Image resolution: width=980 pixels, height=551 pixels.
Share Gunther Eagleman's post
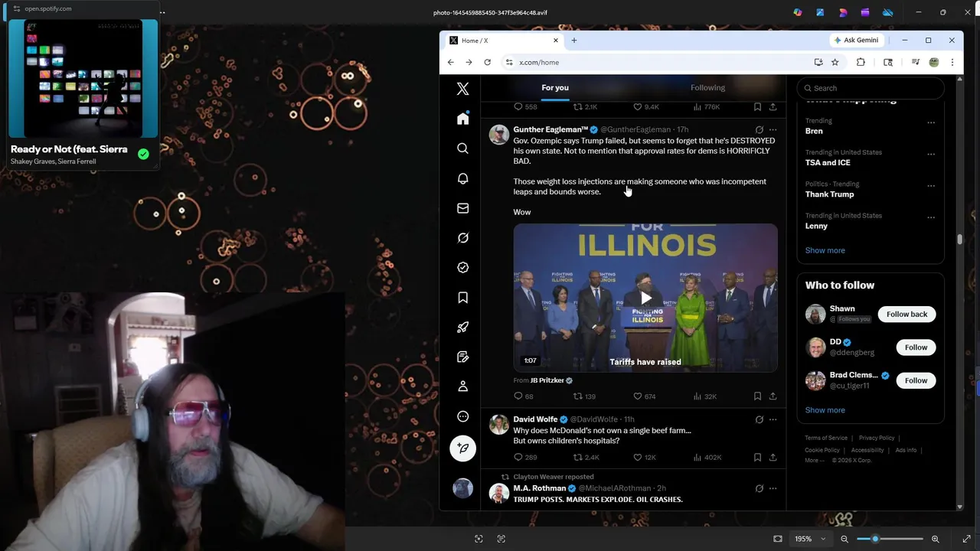773,396
